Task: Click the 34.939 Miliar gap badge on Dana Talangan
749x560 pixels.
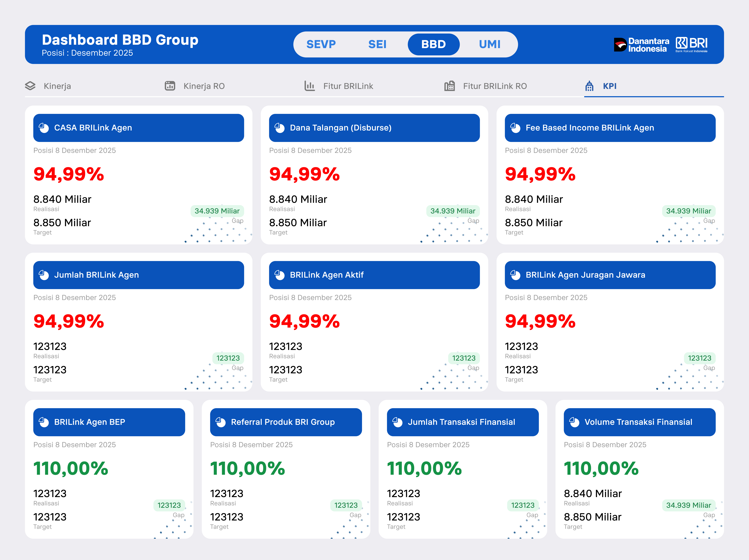Action: [453, 211]
